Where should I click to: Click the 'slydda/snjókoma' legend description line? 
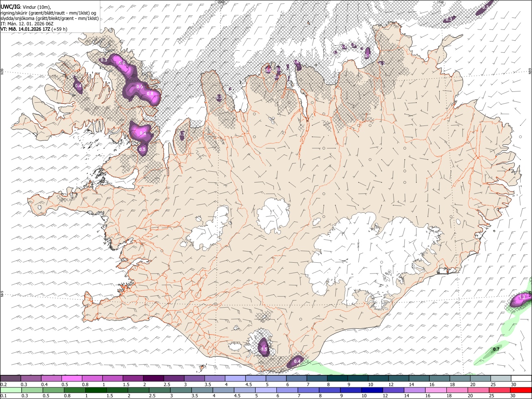click(49, 18)
